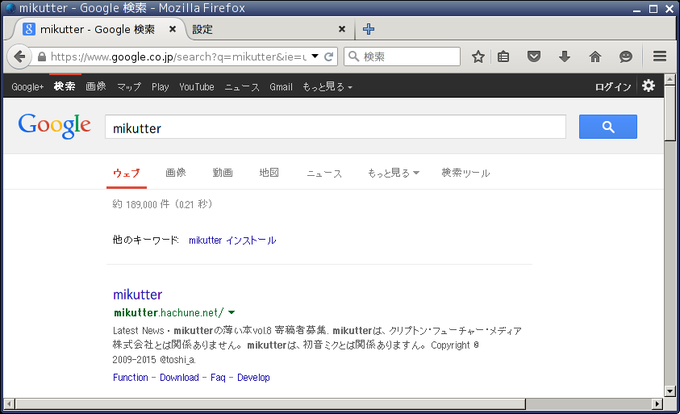
Task: Close the mikutter Google search tab
Action: (172, 29)
